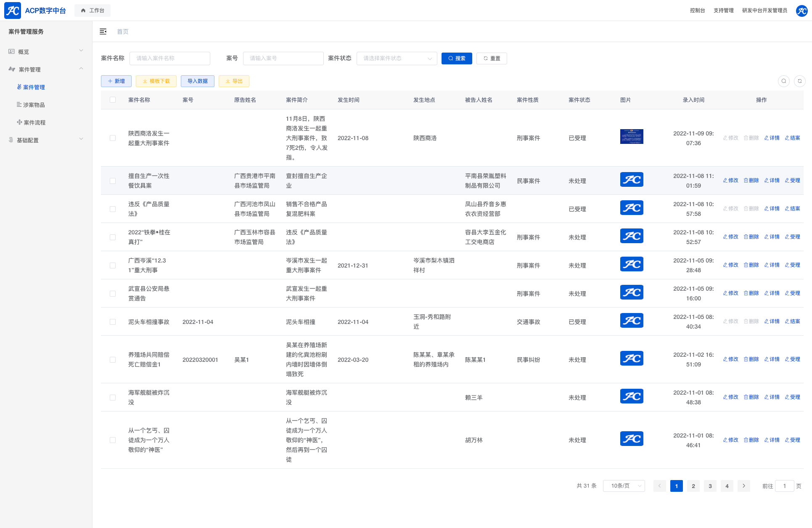
Task: Toggle the select-all header checkbox
Action: (113, 100)
